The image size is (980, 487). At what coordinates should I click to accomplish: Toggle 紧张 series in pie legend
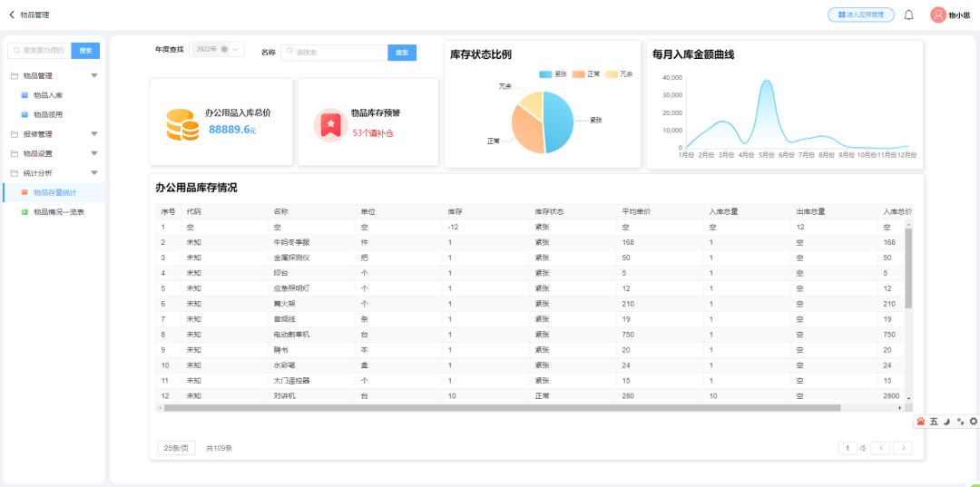554,73
